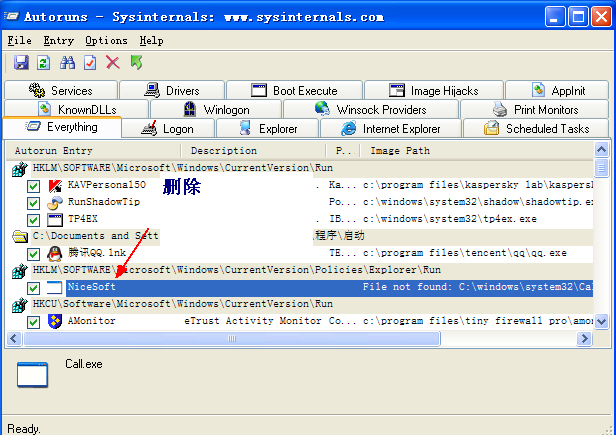Screen dimensions: 616x435
Task: Click the Call.exe large icon in details pane
Action: tap(32, 374)
